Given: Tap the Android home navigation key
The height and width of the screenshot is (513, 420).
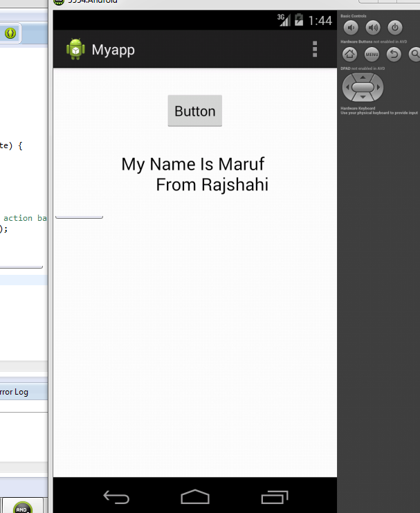Looking at the screenshot, I should pyautogui.click(x=195, y=497).
